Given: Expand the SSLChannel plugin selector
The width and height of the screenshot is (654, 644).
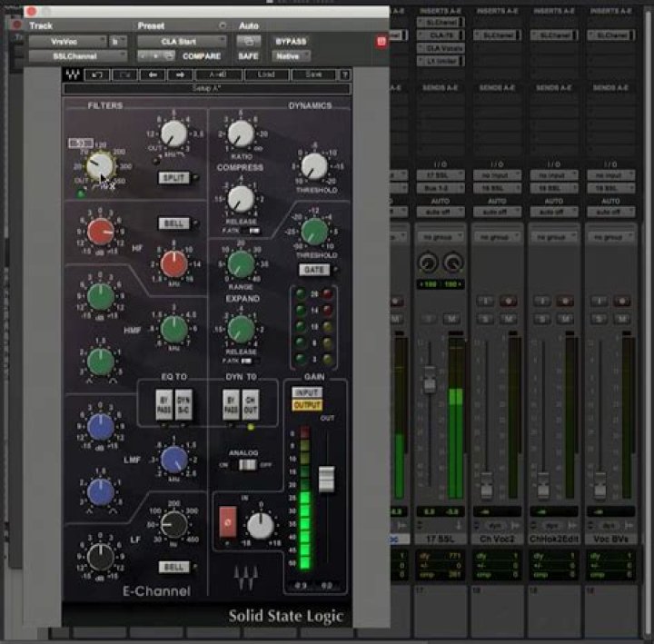Looking at the screenshot, I should coord(78,55).
